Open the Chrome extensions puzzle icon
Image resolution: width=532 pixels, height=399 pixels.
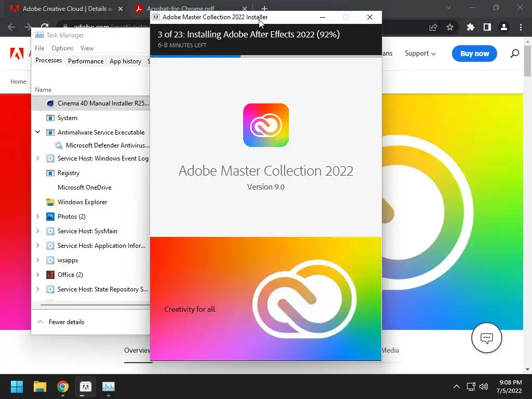pyautogui.click(x=470, y=27)
